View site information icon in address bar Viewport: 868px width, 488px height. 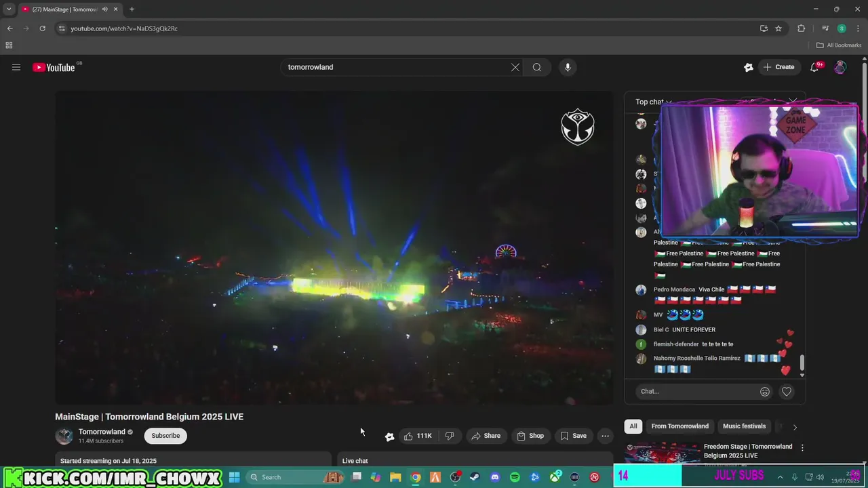pos(62,28)
